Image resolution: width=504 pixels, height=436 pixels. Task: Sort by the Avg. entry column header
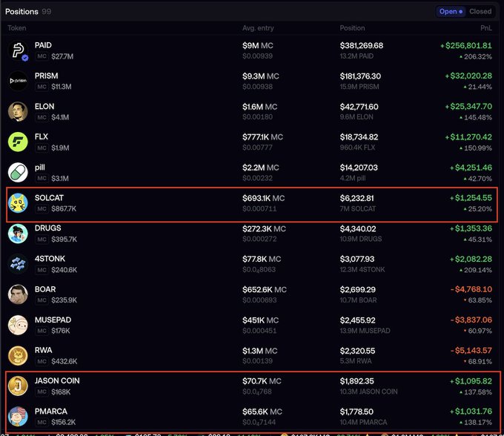coord(258,28)
